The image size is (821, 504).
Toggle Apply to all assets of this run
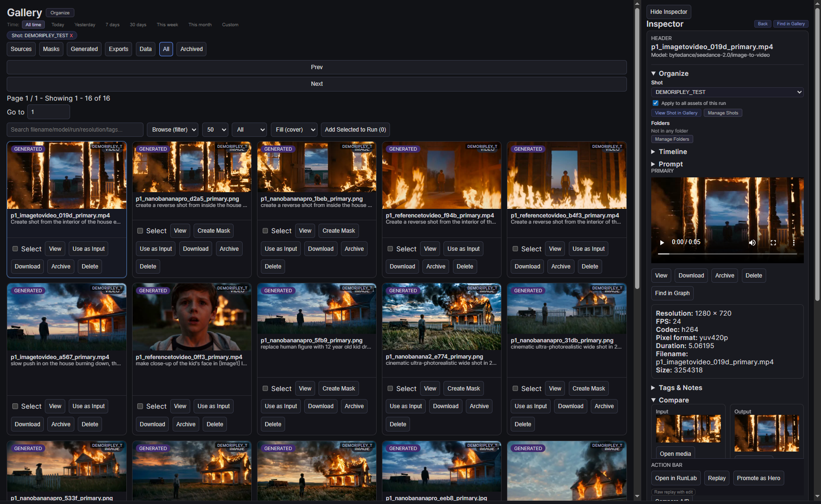(656, 103)
